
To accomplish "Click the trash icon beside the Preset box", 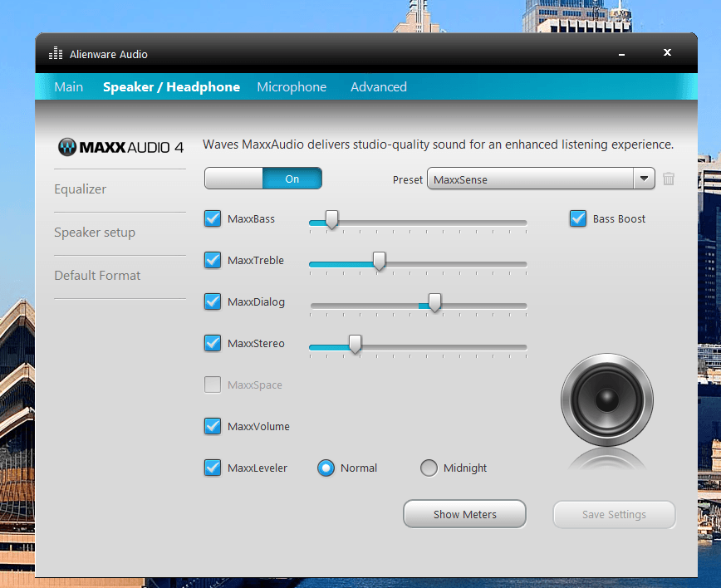I will (x=669, y=179).
